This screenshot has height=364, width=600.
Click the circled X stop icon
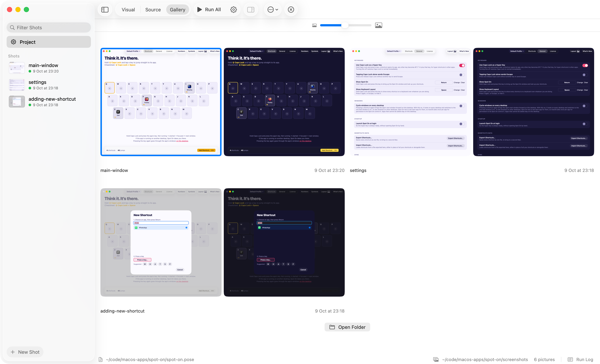coord(291,10)
